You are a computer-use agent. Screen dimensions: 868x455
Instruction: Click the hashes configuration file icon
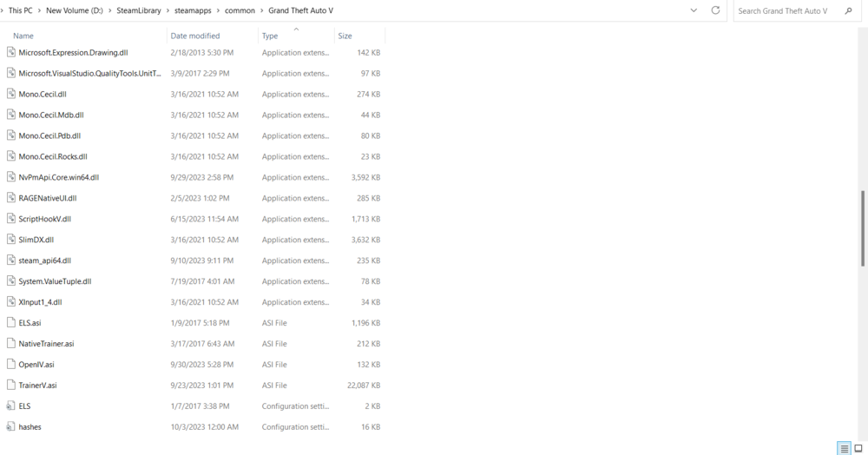(10, 426)
